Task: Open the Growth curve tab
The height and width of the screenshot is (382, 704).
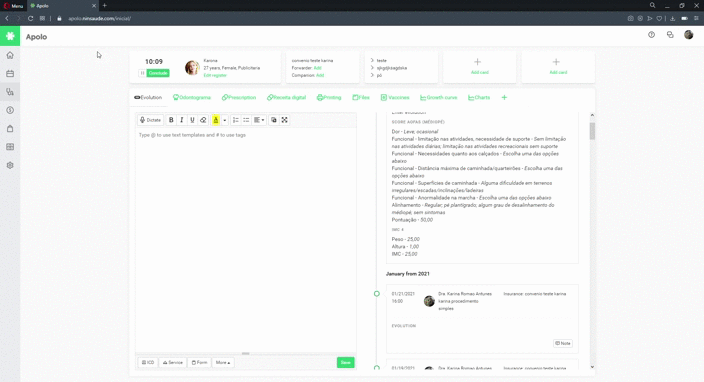Action: pyautogui.click(x=439, y=97)
